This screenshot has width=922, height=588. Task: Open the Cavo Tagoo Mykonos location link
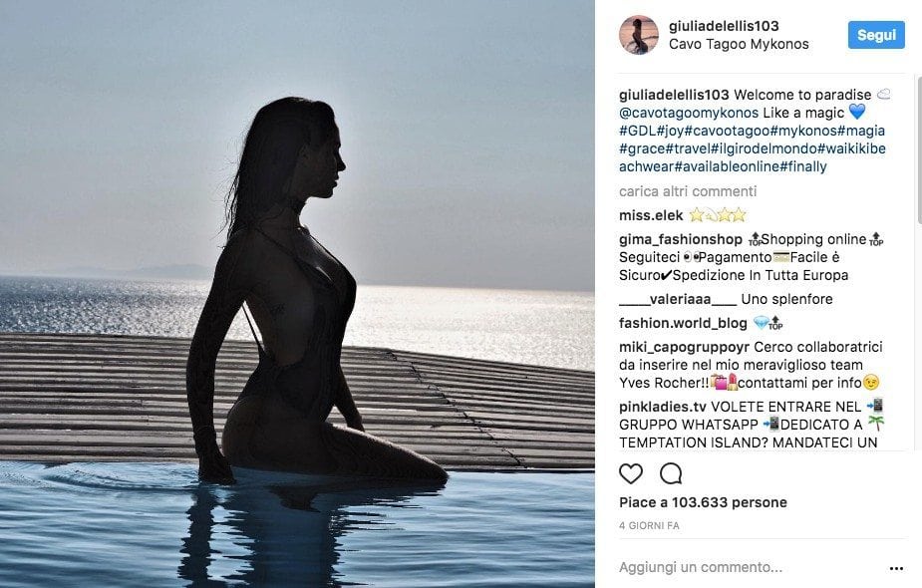[739, 44]
